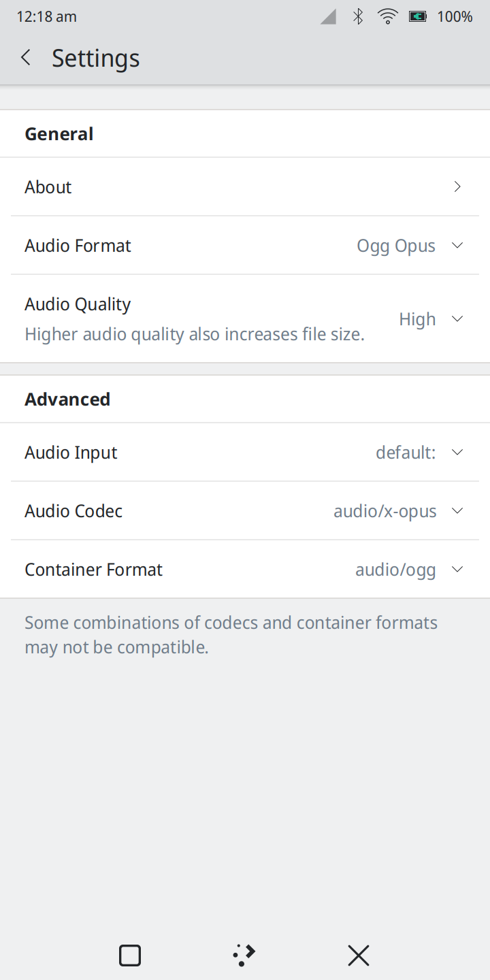Tap the X close icon in navbar
Image resolution: width=490 pixels, height=980 pixels.
[x=359, y=955]
